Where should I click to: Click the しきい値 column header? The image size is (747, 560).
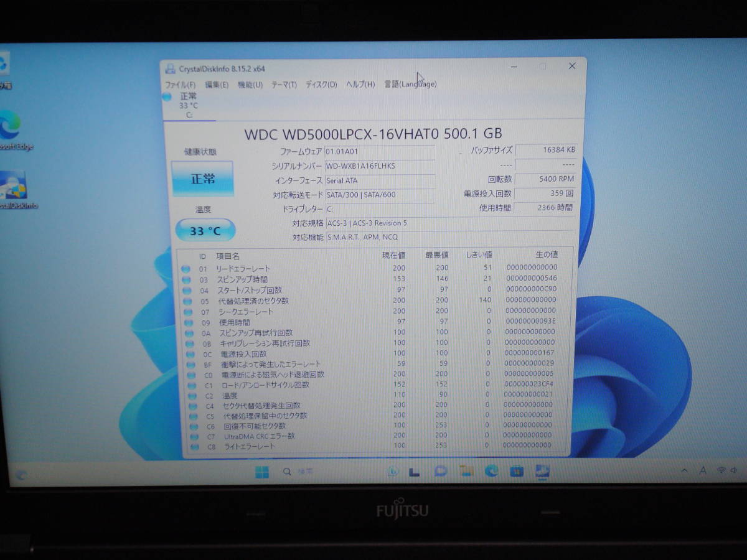(479, 254)
